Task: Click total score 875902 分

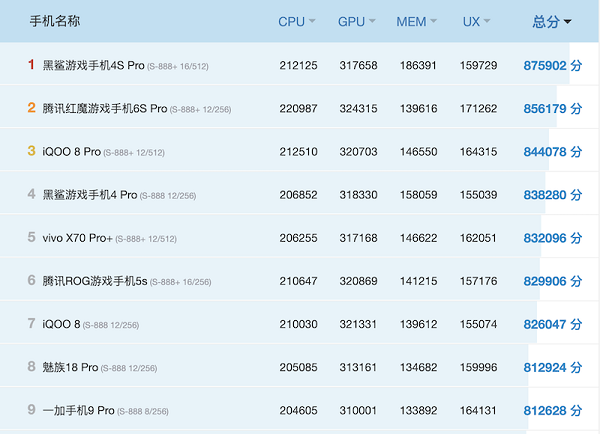Action: pyautogui.click(x=553, y=65)
